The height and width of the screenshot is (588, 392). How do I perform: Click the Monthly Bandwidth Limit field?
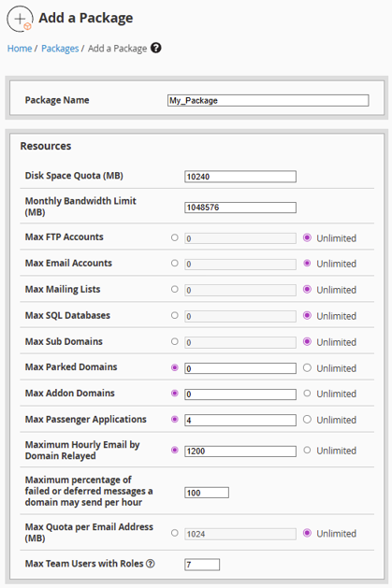[x=240, y=208]
